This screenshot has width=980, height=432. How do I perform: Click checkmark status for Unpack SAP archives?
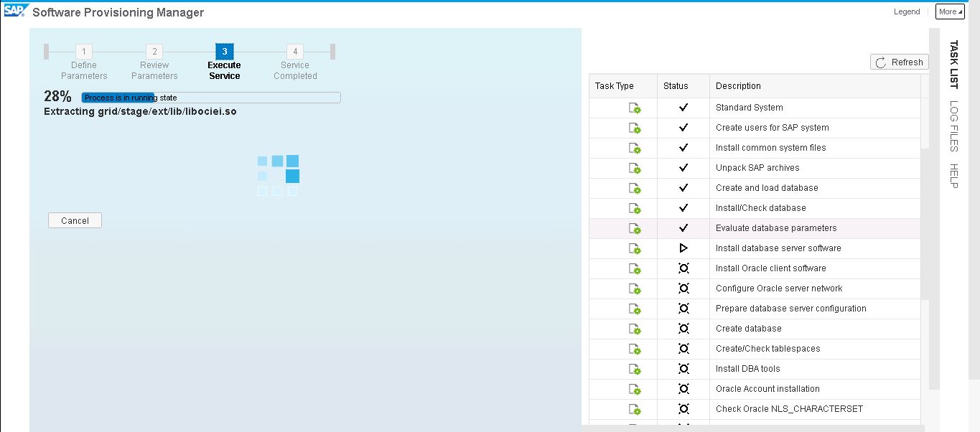[x=683, y=168]
